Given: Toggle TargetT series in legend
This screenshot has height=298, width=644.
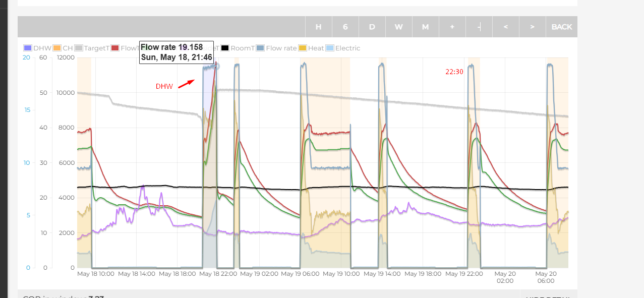Looking at the screenshot, I should coord(92,48).
